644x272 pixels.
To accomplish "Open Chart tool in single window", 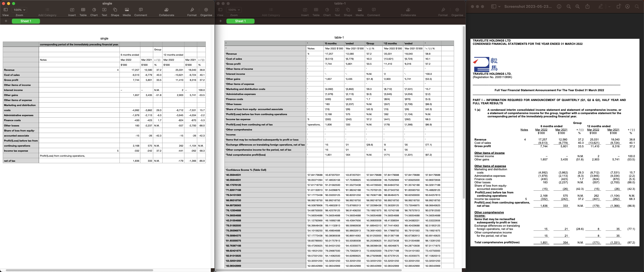I will pos(94,10).
